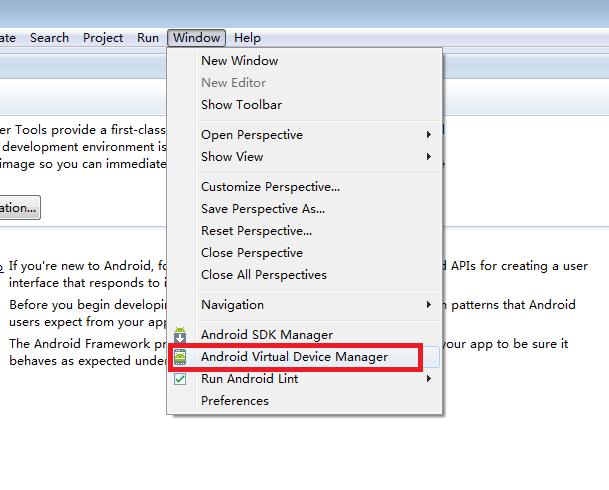This screenshot has height=490, width=609.
Task: Choose the greyed New Editor entry
Action: [304, 83]
